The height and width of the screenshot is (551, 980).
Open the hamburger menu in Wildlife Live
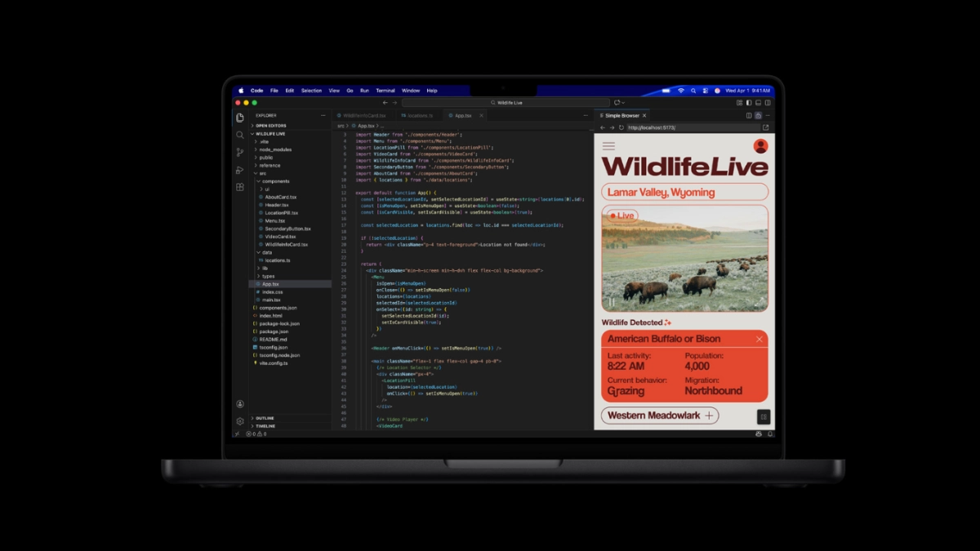(608, 146)
